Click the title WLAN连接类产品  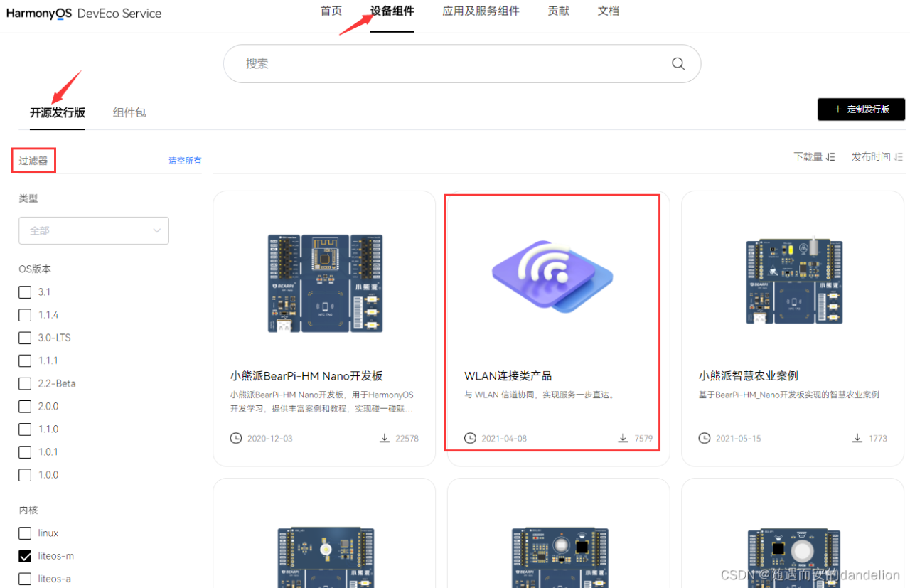point(508,375)
